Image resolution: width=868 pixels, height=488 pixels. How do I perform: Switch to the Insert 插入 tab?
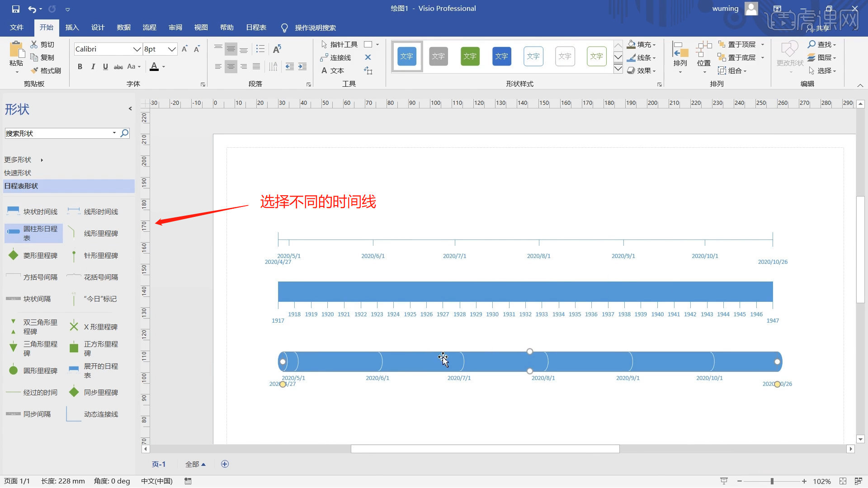pyautogui.click(x=72, y=27)
